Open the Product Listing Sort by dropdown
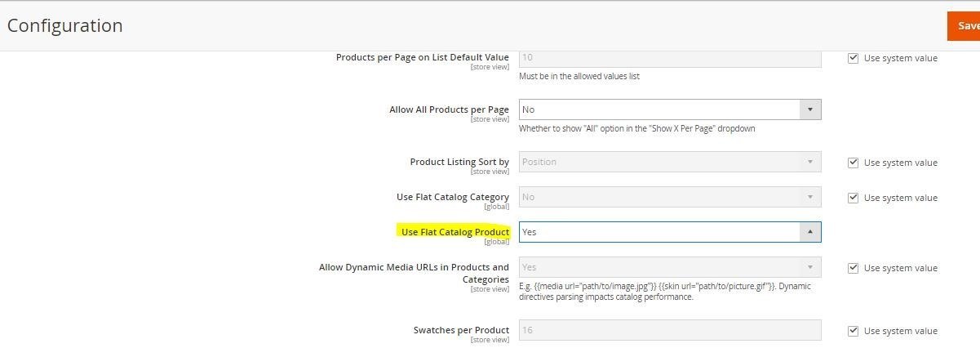The height and width of the screenshot is (357, 980). coord(670,162)
